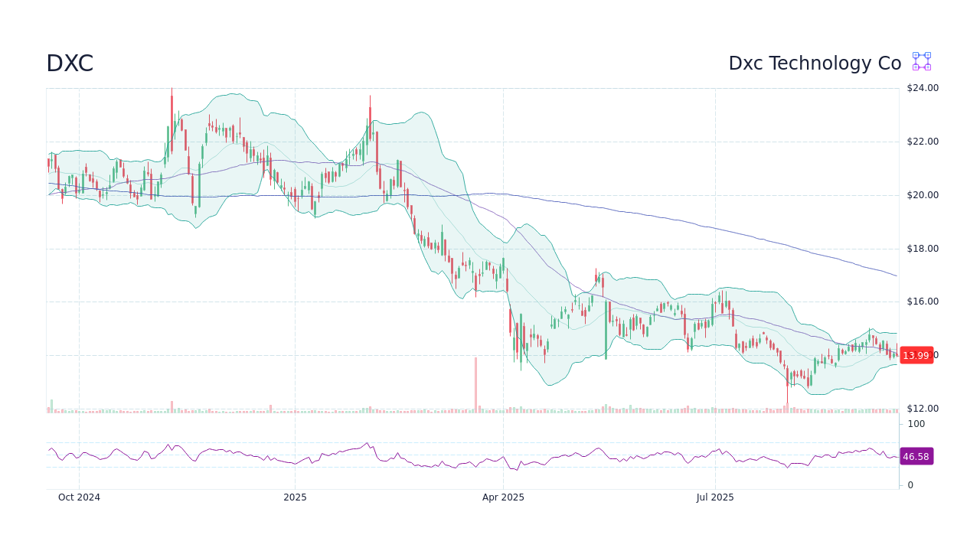Toggle the DXC ticker label
Image resolution: width=980 pixels, height=551 pixels.
pos(69,64)
